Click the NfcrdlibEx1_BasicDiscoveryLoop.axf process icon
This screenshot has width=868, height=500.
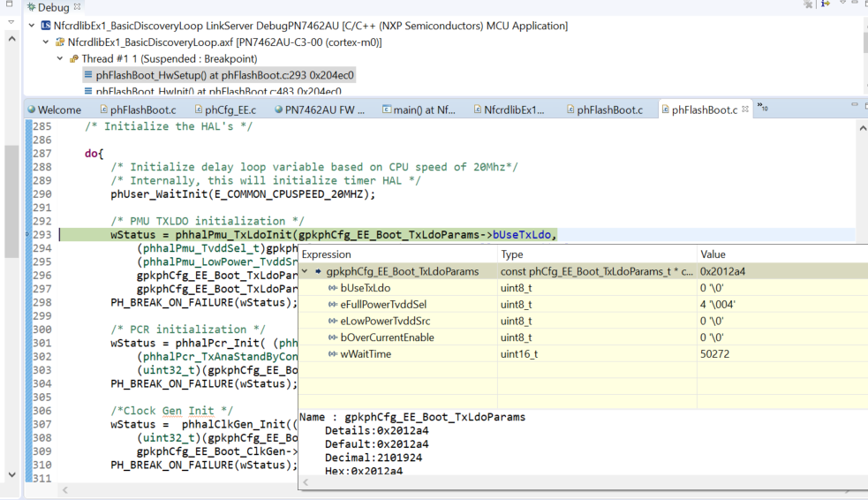pyautogui.click(x=60, y=42)
